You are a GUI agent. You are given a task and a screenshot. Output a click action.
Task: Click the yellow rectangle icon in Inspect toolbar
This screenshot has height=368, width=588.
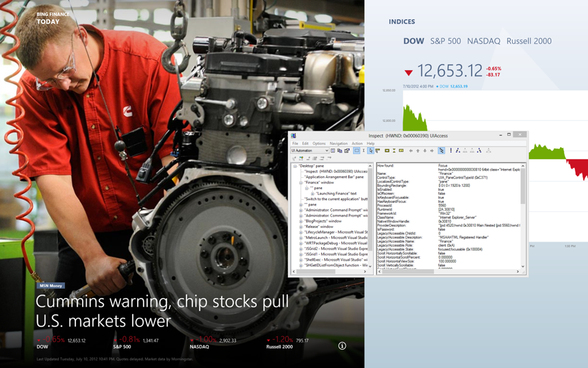point(387,151)
